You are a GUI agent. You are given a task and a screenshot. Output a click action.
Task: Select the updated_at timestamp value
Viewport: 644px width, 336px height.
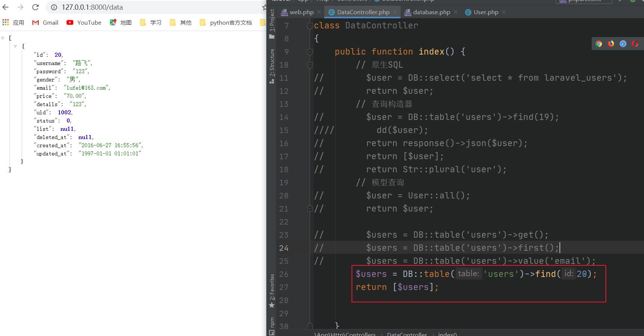coord(110,154)
